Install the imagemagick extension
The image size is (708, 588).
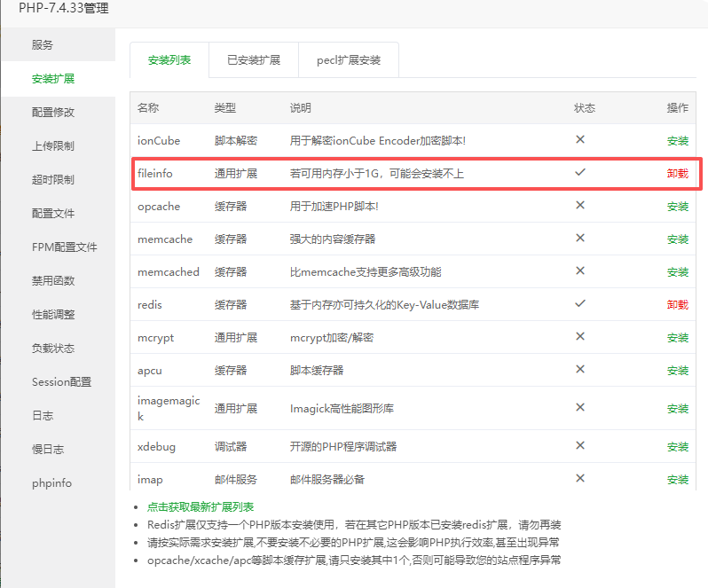tap(677, 409)
